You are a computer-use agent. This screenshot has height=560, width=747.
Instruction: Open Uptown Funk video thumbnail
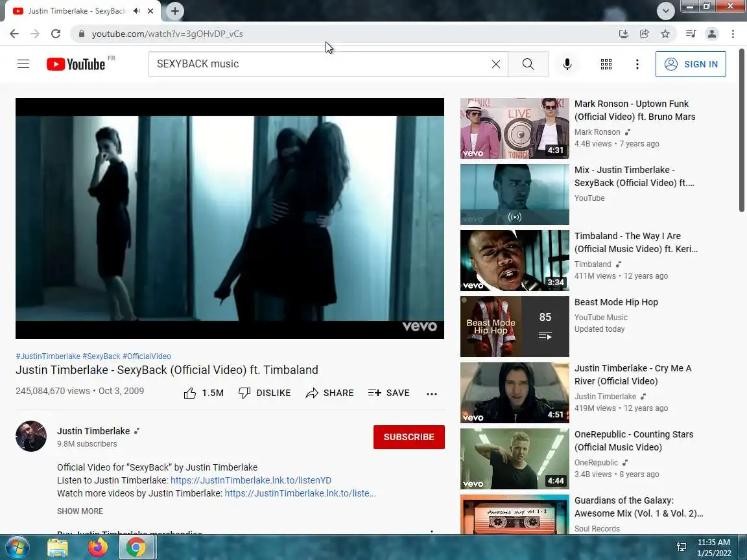[514, 128]
